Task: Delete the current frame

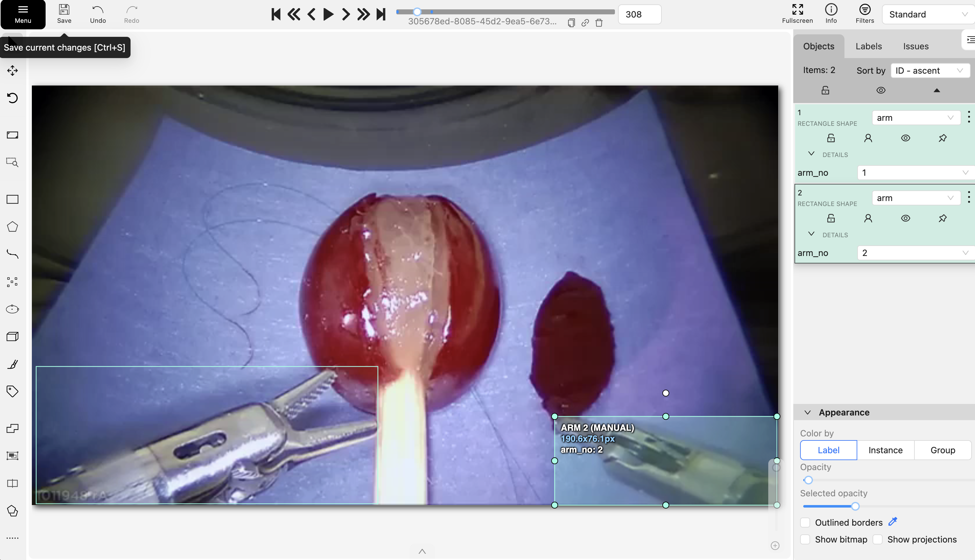Action: point(599,23)
